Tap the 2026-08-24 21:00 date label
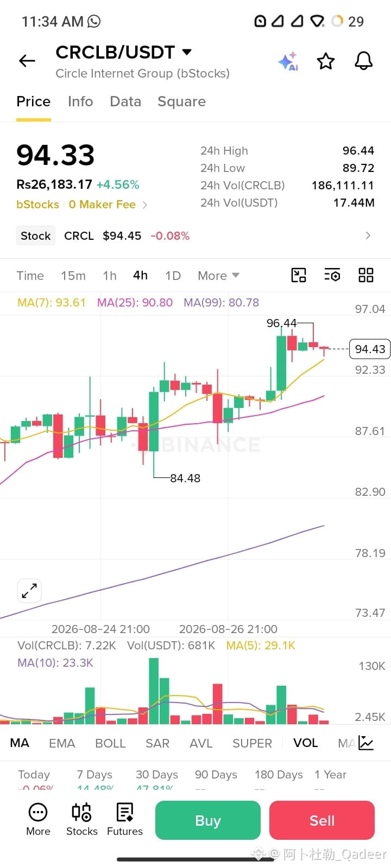 coord(100,629)
